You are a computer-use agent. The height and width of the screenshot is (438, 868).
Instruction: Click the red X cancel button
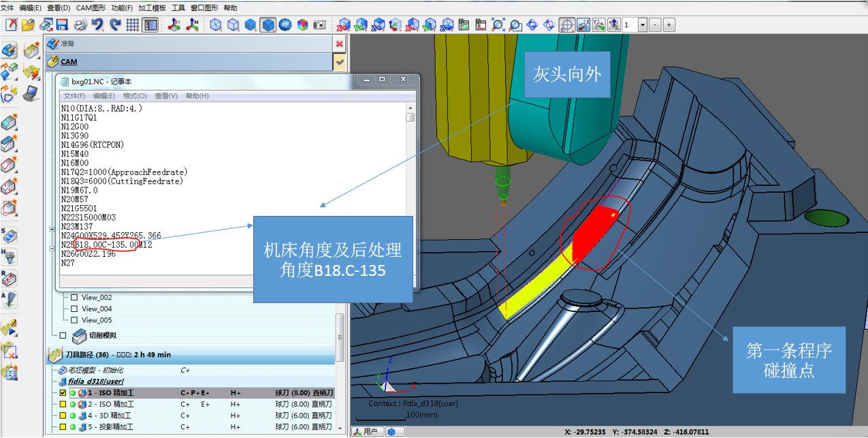pos(339,44)
